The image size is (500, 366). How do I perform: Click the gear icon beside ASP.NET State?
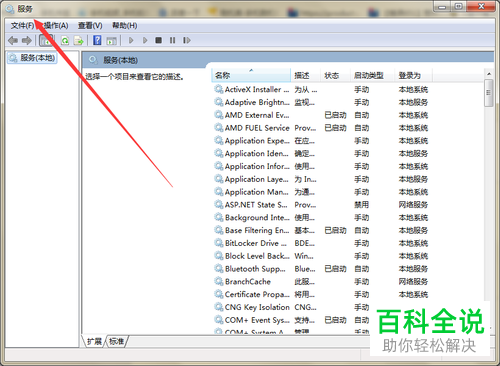click(x=219, y=205)
